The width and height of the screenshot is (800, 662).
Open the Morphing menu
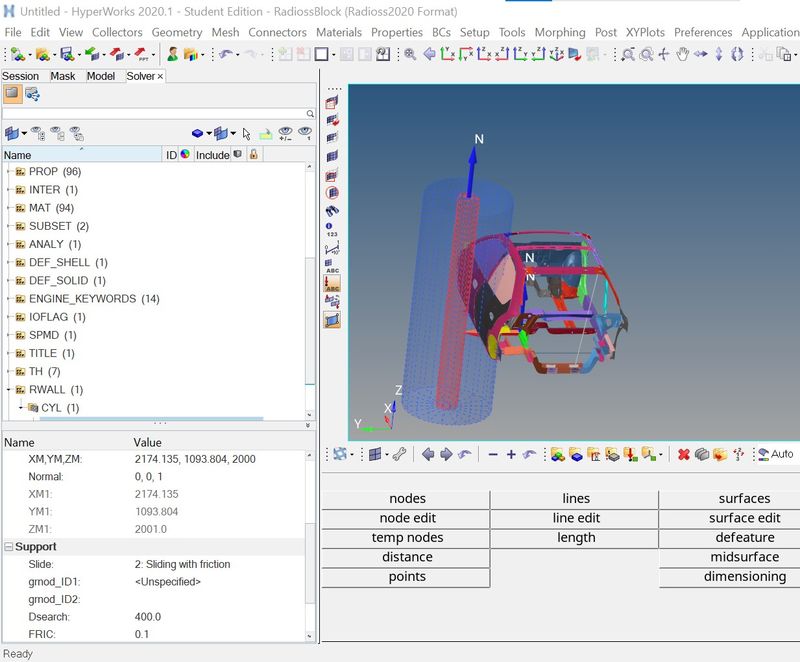560,32
